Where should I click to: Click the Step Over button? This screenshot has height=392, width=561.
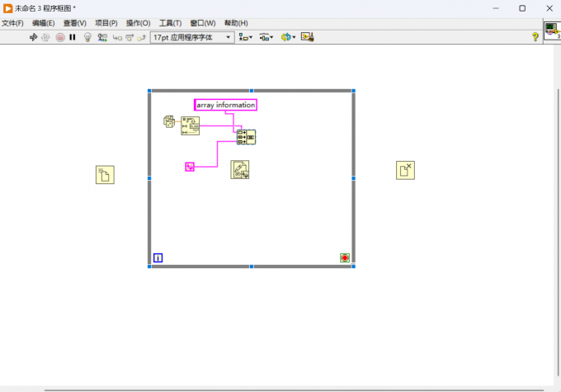130,37
